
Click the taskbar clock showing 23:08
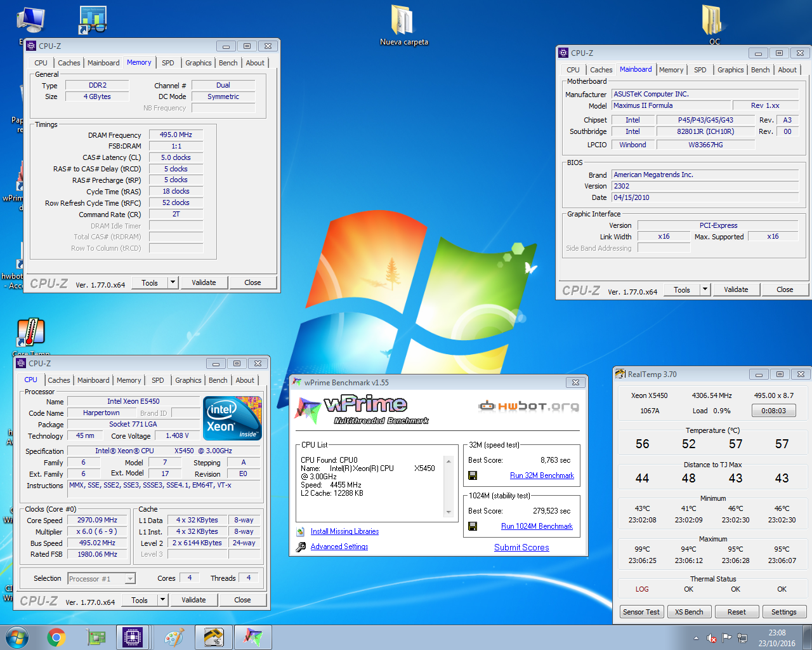tap(777, 638)
